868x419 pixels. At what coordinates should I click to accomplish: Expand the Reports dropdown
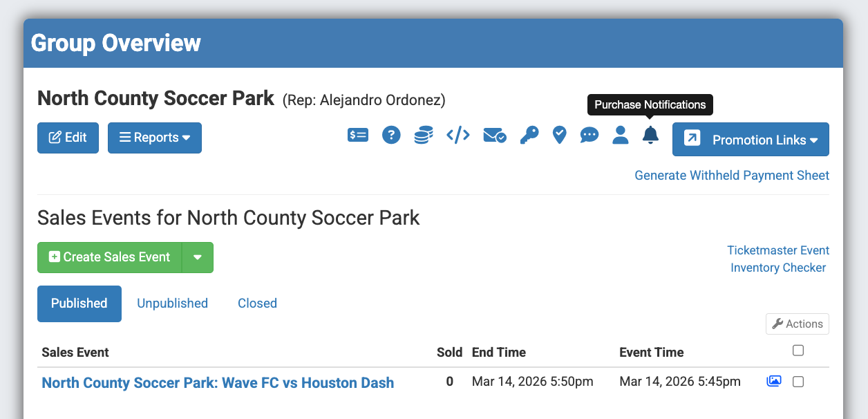point(155,138)
